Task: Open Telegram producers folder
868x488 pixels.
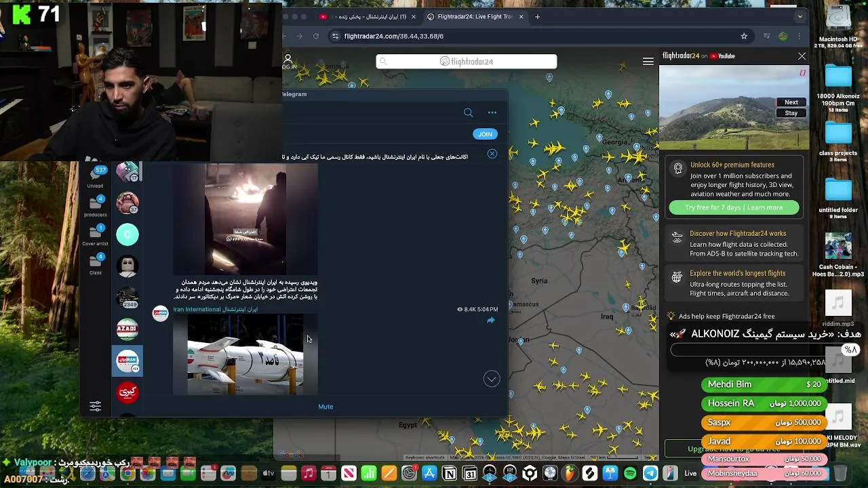Action: pyautogui.click(x=96, y=206)
